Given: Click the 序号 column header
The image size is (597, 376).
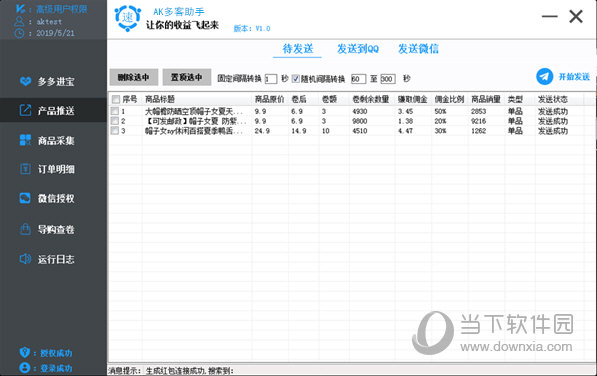Looking at the screenshot, I should point(129,99).
